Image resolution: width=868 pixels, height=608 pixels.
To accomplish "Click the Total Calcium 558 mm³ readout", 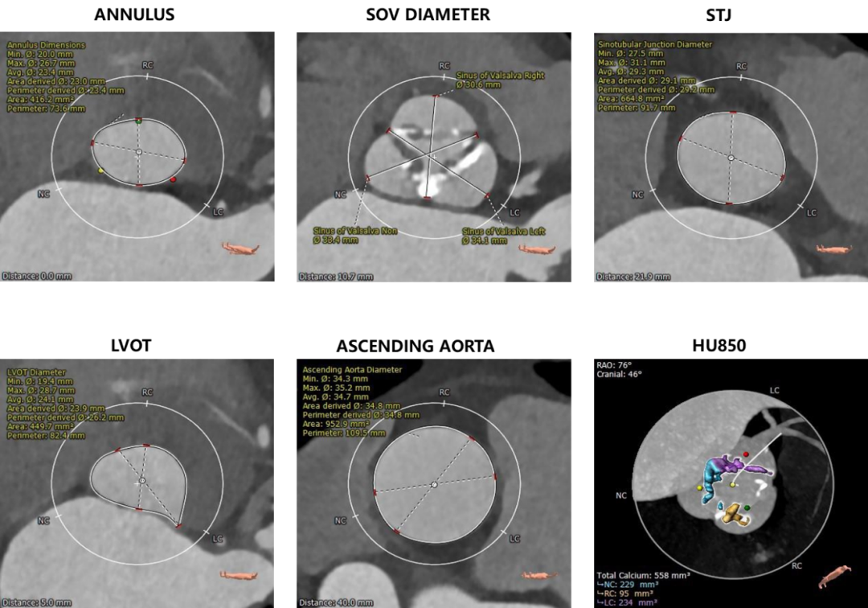I will point(643,576).
